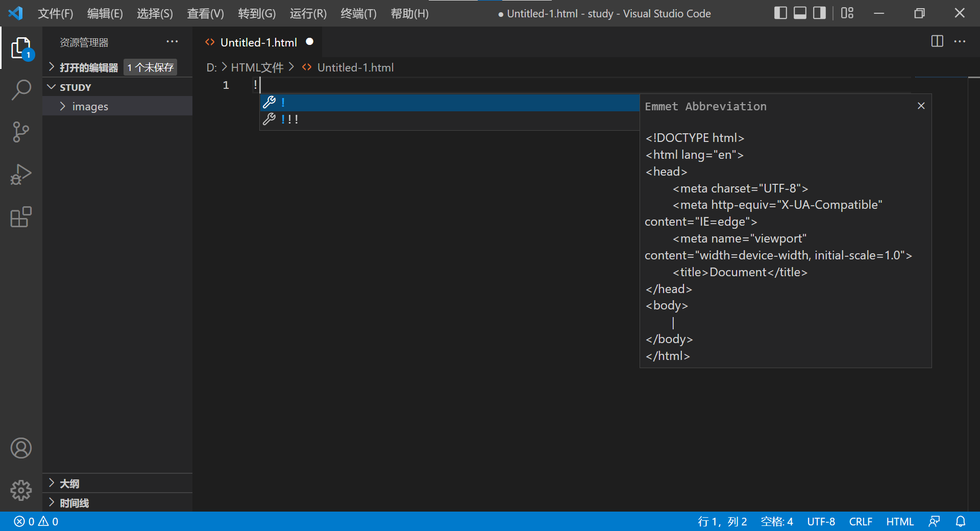The image size is (980, 531).
Task: Click the notifications bell in status bar
Action: 962,521
